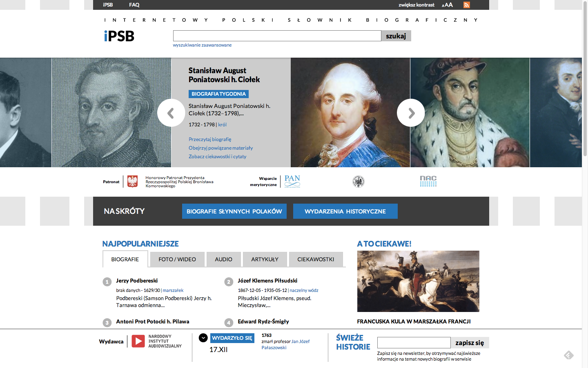
Task: Toggle zwiększ kontrast option
Action: [416, 5]
